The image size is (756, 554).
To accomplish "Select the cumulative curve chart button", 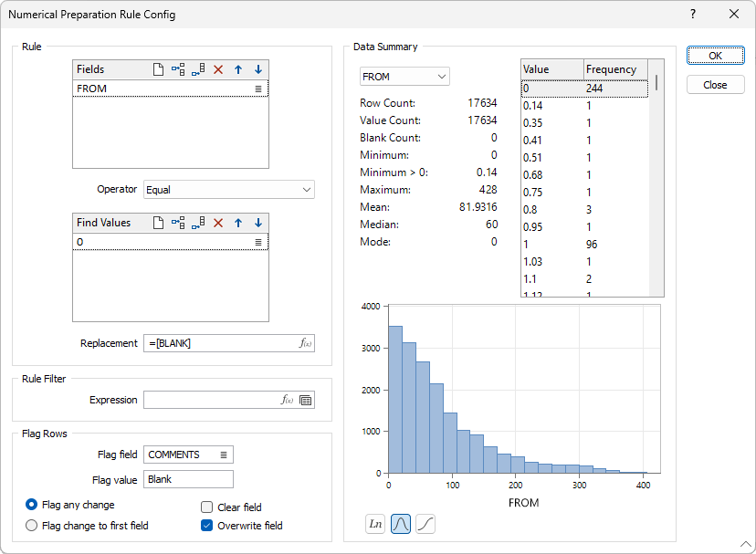I will coord(425,524).
